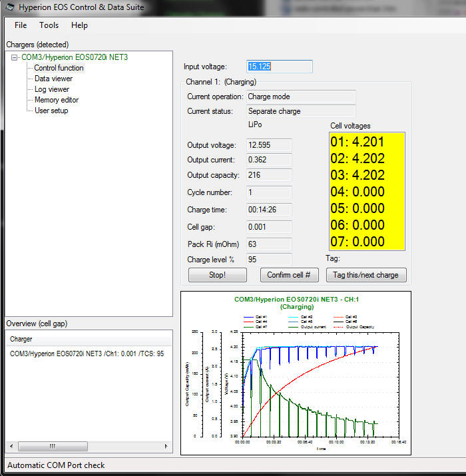466x476 pixels.
Task: Click the Input voltage field
Action: (x=279, y=67)
